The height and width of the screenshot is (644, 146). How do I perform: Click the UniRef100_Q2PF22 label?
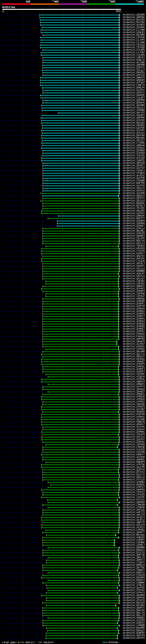134,67
